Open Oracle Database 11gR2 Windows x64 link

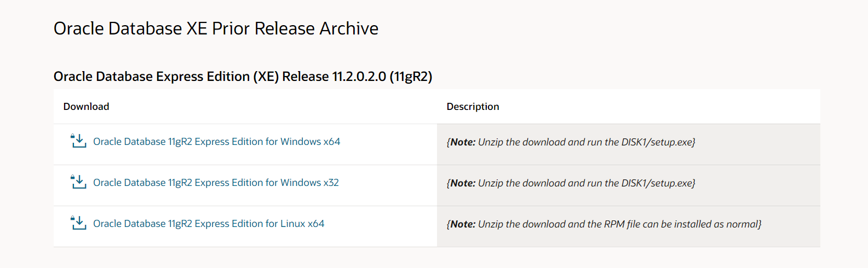pyautogui.click(x=216, y=142)
